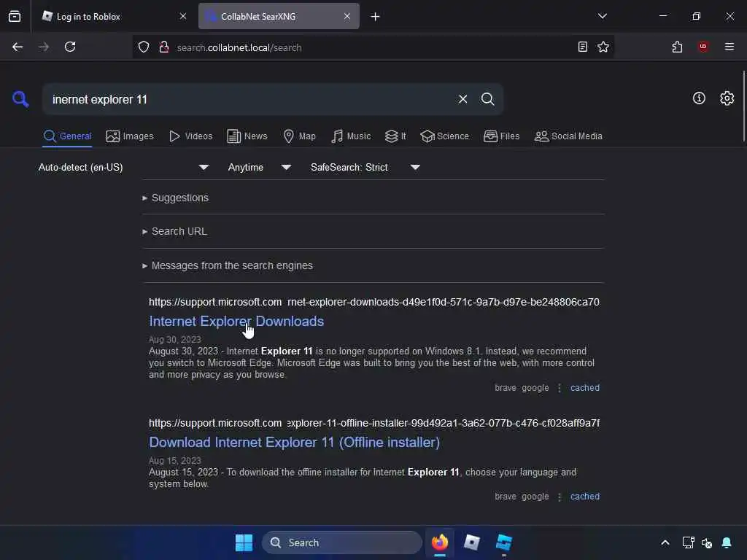Open Firefox View icon at tab strip

(x=15, y=16)
